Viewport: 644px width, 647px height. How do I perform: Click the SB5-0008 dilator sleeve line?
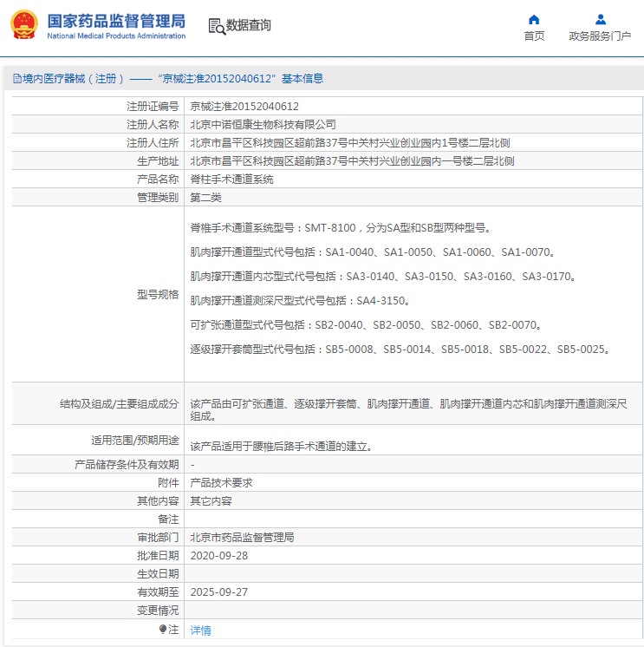[400, 350]
